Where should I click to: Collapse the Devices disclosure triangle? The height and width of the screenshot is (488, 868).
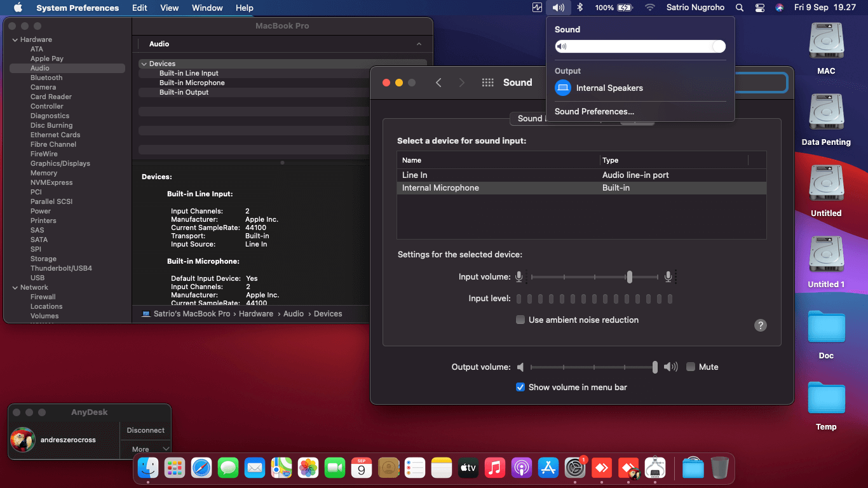144,64
